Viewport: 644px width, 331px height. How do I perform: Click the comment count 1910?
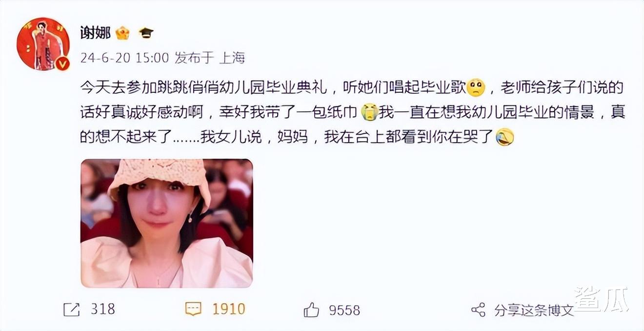click(228, 309)
